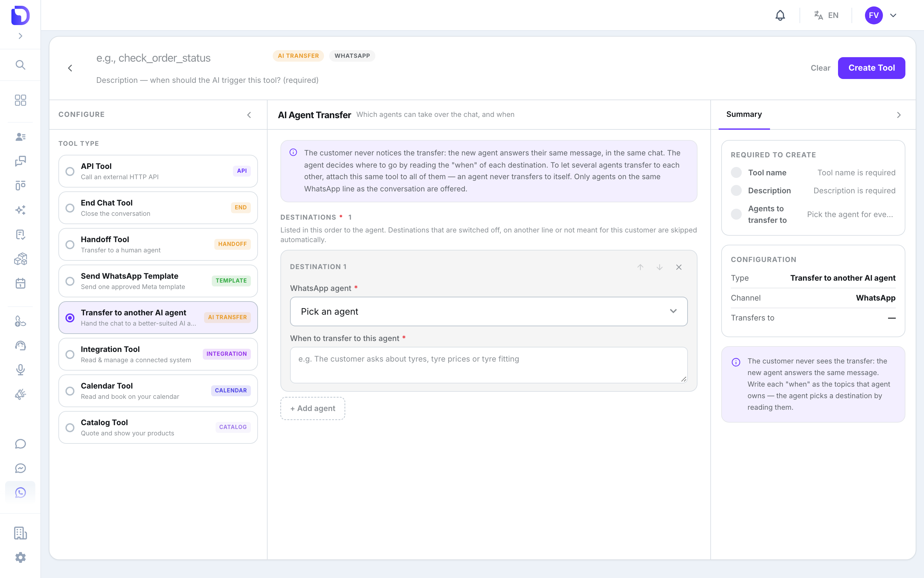Screen dimensions: 924x578
Task: Click the Clear button
Action: pos(820,68)
